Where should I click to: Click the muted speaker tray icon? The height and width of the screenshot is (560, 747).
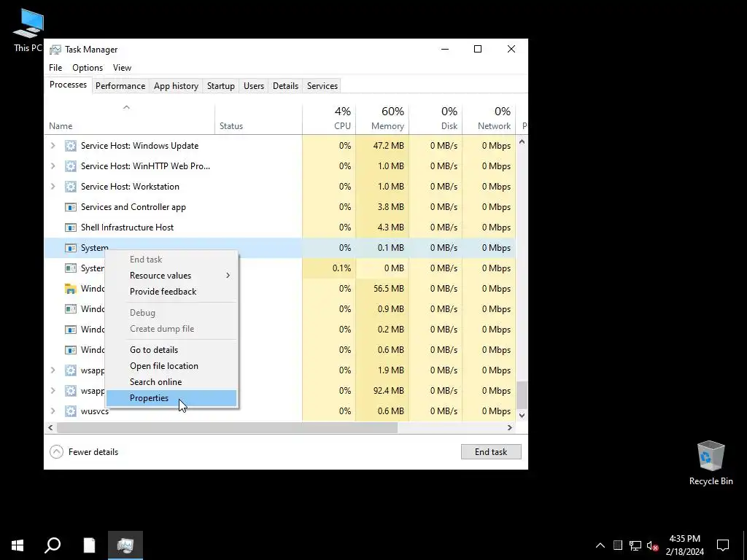653,545
